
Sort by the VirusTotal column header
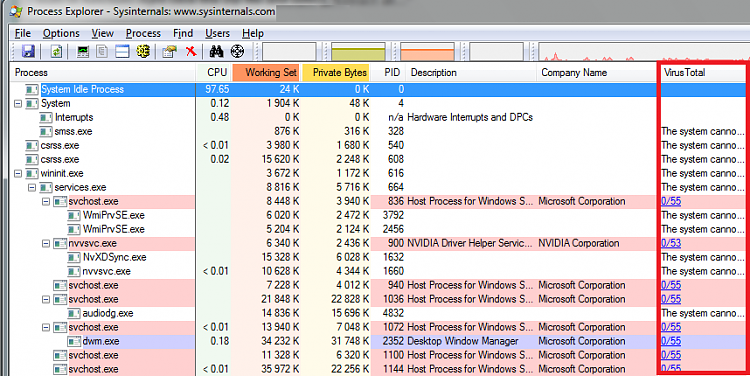pos(702,73)
